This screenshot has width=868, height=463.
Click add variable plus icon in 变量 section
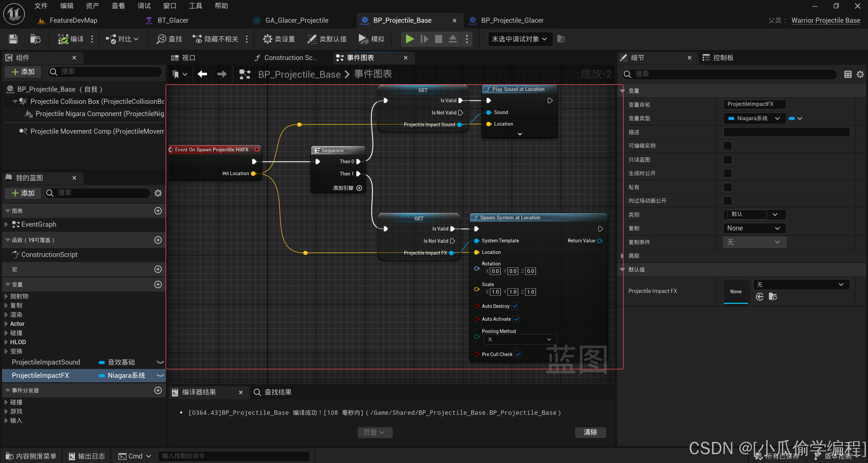(x=158, y=284)
